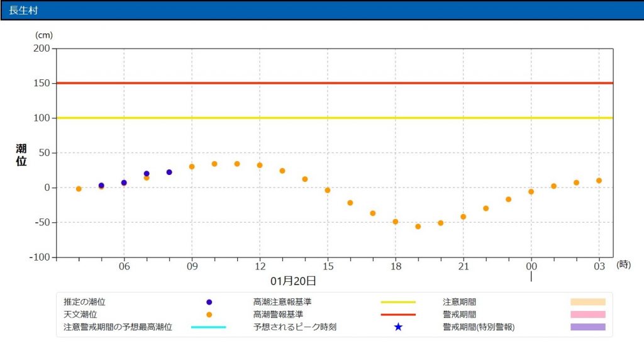Click the orange tide point at 10 o'clock
This screenshot has height=343, width=644.
(214, 164)
